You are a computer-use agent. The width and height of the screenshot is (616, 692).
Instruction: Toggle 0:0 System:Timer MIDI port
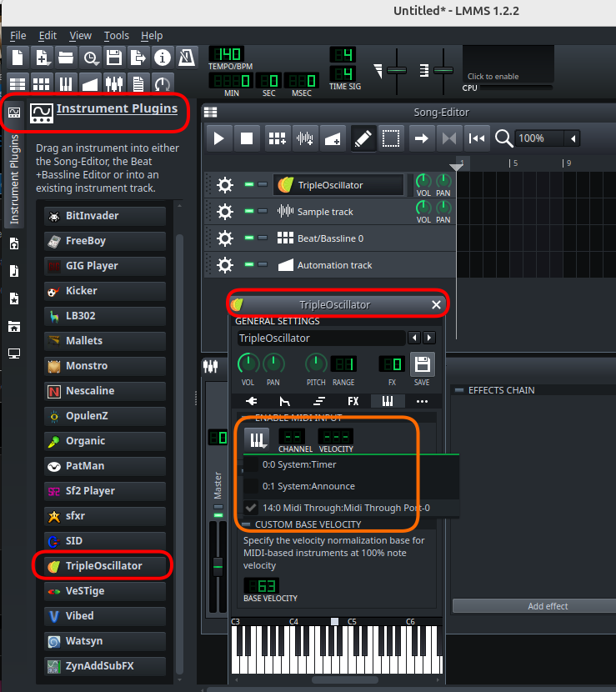(x=251, y=464)
